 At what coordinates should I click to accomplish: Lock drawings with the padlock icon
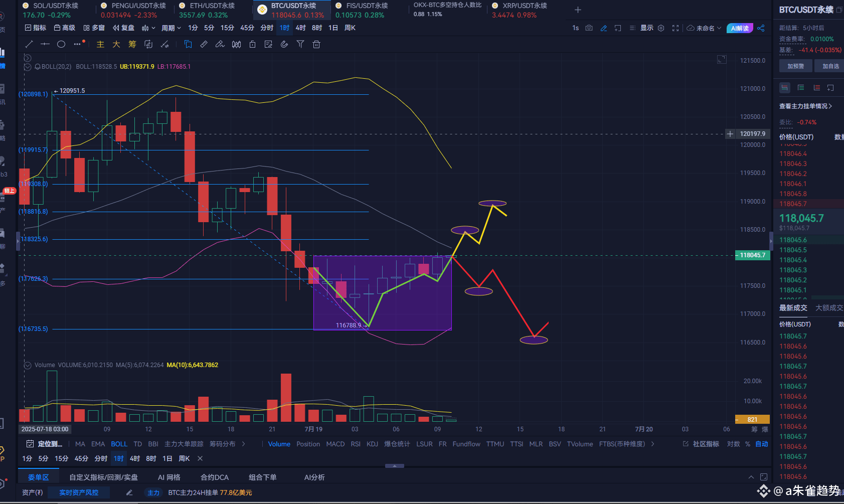(x=253, y=44)
